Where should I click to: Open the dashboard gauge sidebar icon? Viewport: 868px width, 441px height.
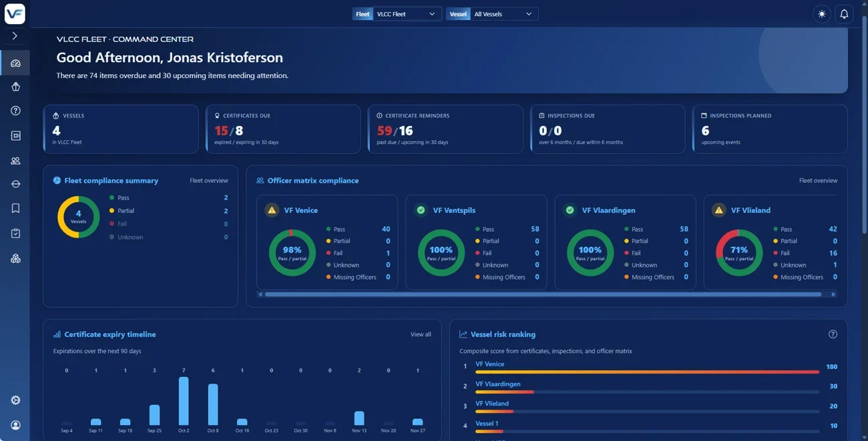coord(15,63)
